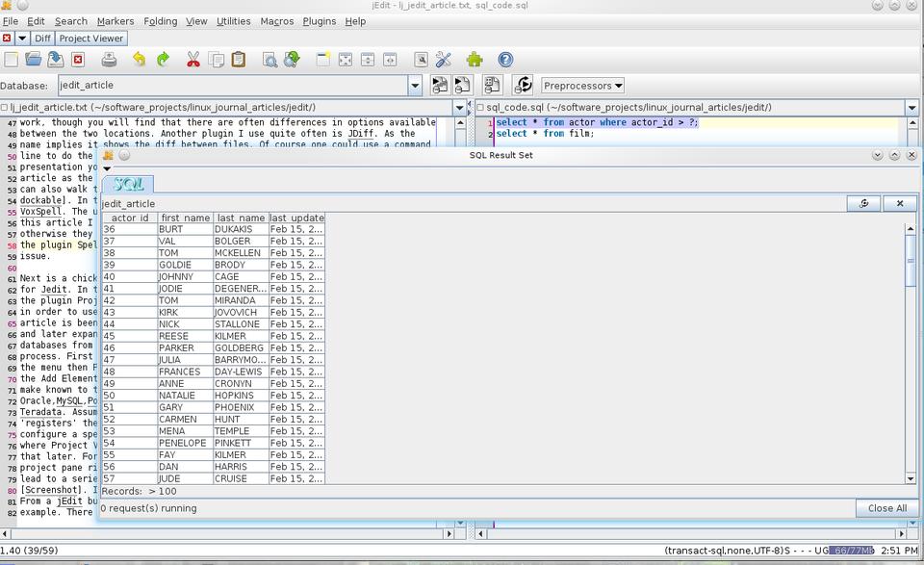This screenshot has width=924, height=565.
Task: Click the SQL results vertical scrollbar thumb
Action: 911,260
